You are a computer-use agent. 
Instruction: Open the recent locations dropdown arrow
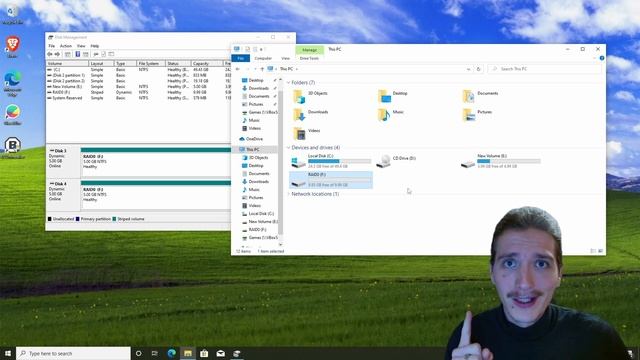click(255, 69)
